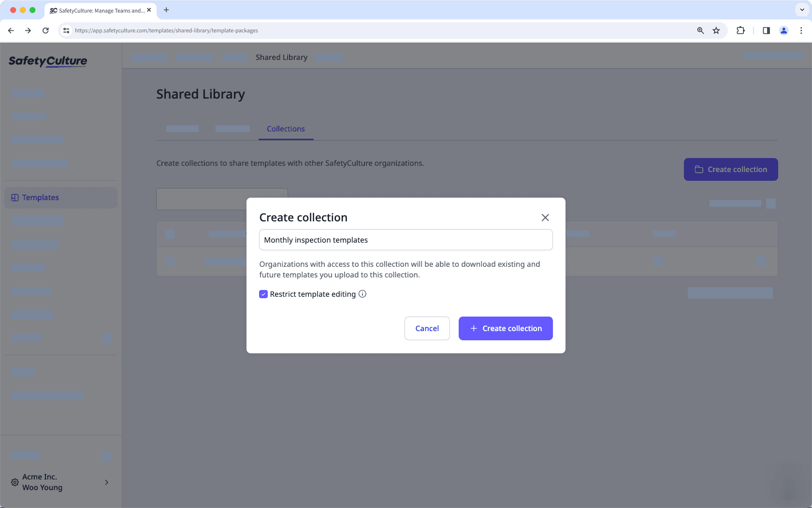Close the Create collection dialog with the X

pos(545,218)
